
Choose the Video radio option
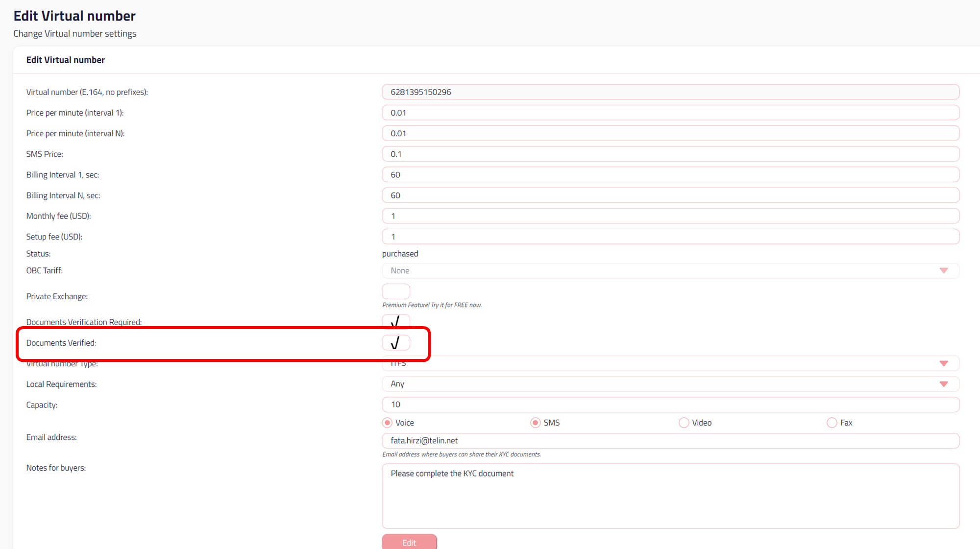coord(684,423)
